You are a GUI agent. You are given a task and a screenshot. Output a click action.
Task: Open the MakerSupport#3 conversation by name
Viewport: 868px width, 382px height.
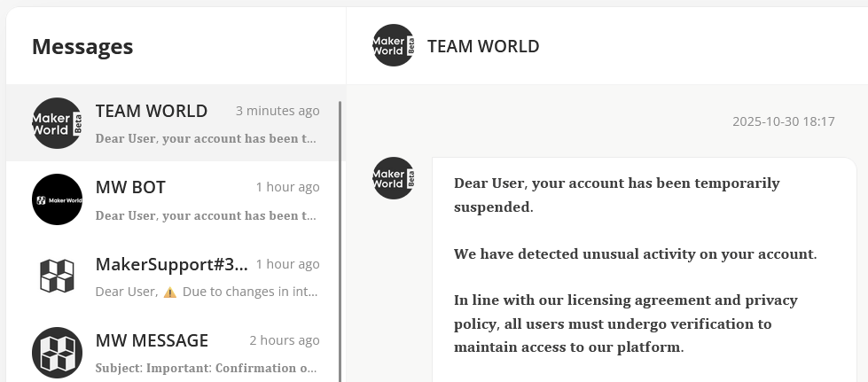click(171, 264)
